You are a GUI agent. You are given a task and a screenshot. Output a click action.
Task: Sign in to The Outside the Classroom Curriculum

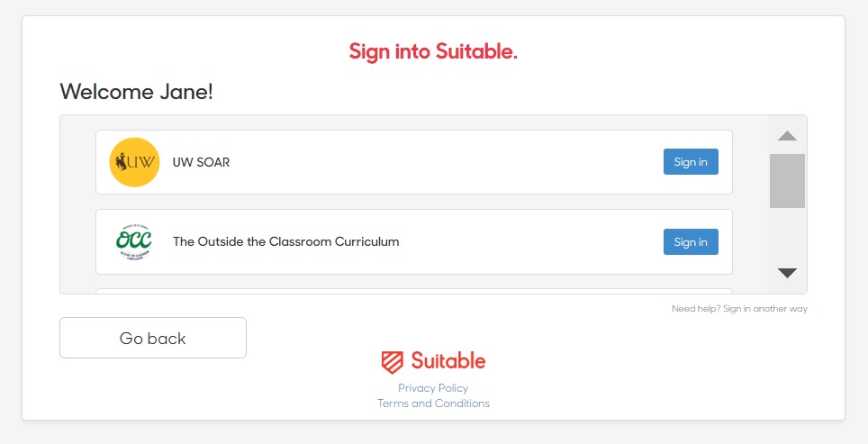coord(691,242)
